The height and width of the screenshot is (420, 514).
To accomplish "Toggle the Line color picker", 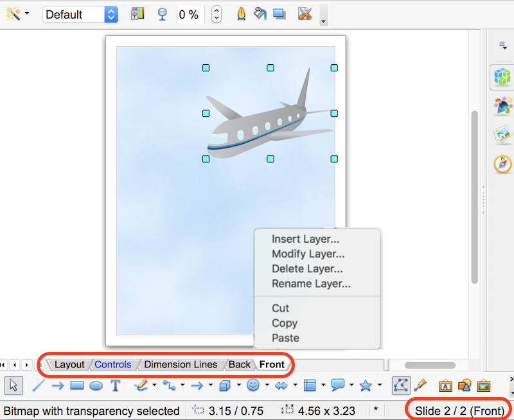I will [x=241, y=14].
